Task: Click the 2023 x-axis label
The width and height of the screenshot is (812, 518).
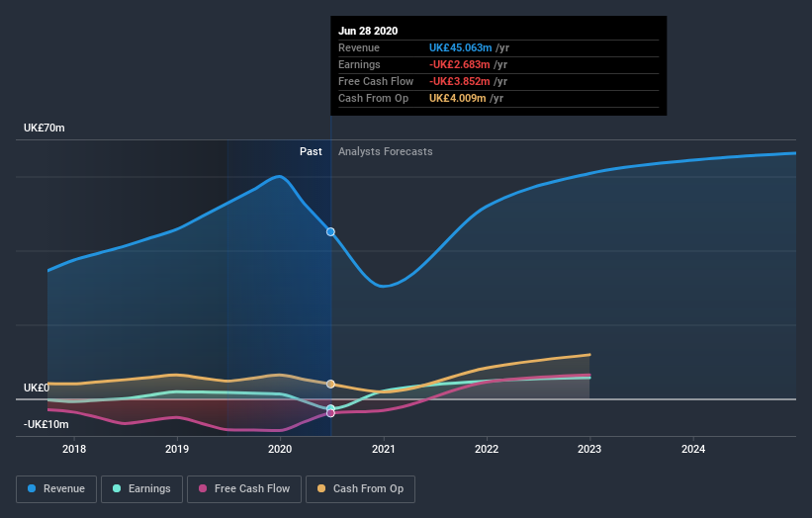Action: [589, 449]
